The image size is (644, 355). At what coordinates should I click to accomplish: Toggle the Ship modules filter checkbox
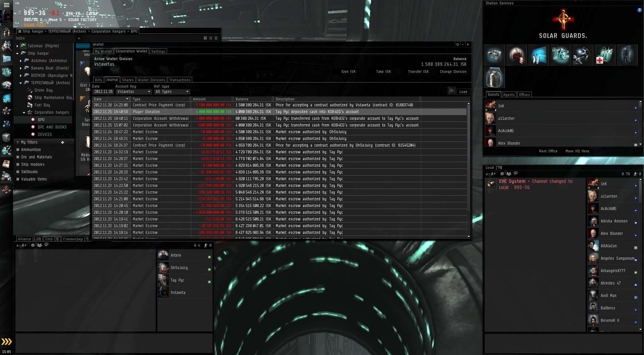pyautogui.click(x=18, y=164)
